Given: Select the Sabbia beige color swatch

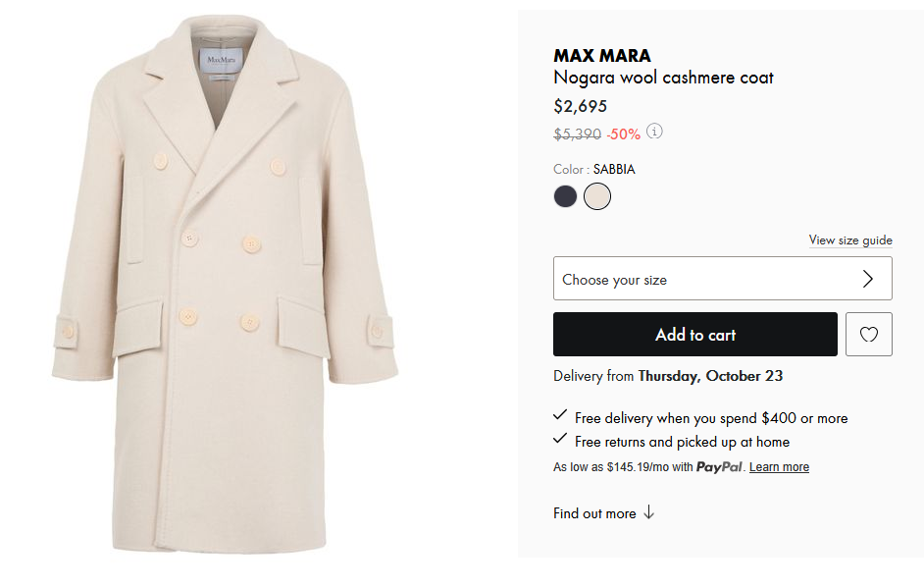Looking at the screenshot, I should [x=597, y=196].
